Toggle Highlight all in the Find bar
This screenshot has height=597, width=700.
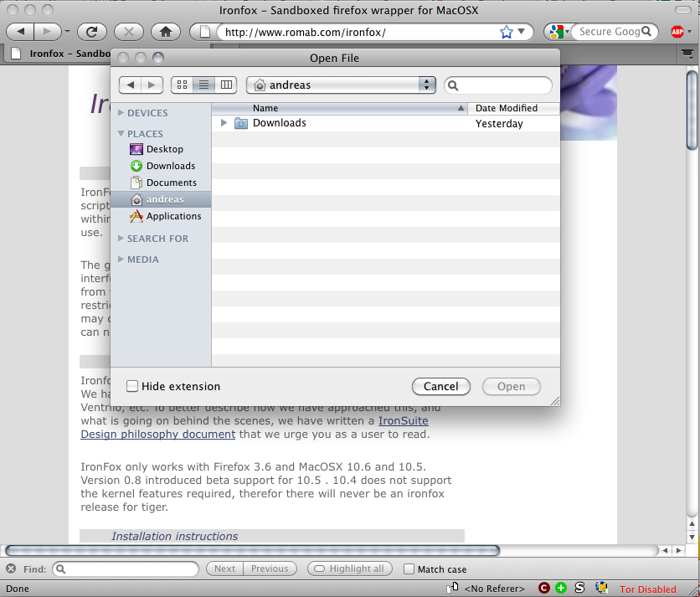point(349,569)
